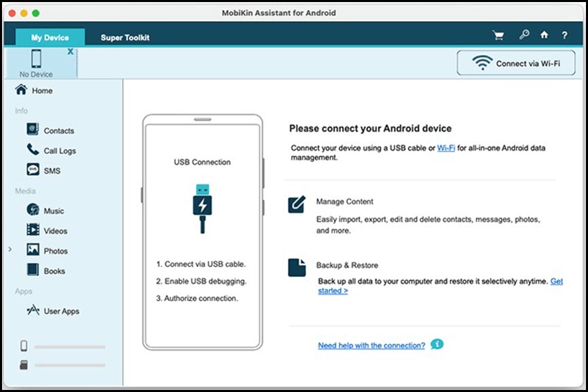
Task: Click the Connect via Wi-Fi button
Action: [x=516, y=63]
